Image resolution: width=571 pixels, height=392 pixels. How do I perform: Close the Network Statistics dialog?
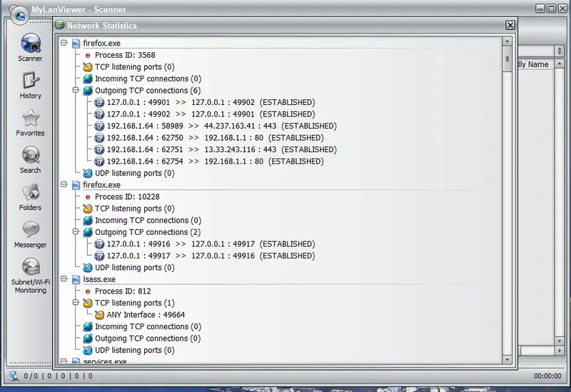510,25
